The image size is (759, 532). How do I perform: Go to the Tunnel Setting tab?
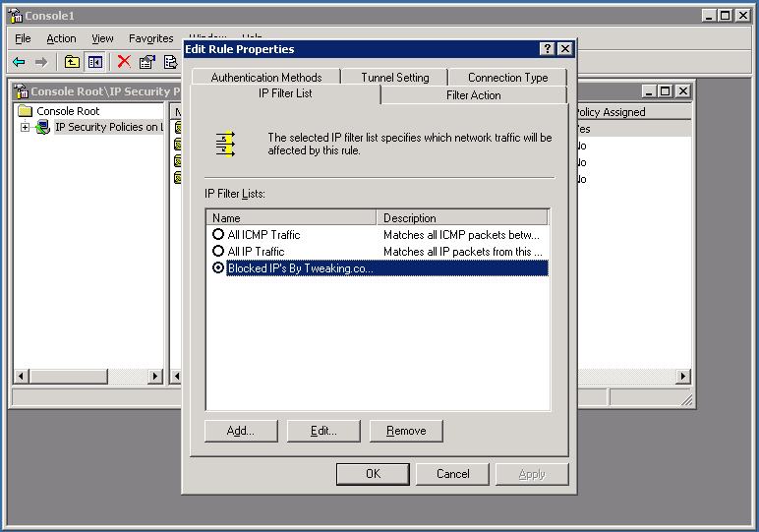[394, 78]
